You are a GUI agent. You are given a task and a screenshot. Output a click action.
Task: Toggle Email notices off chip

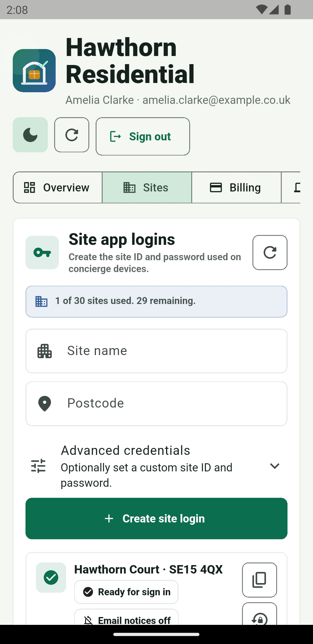click(126, 617)
